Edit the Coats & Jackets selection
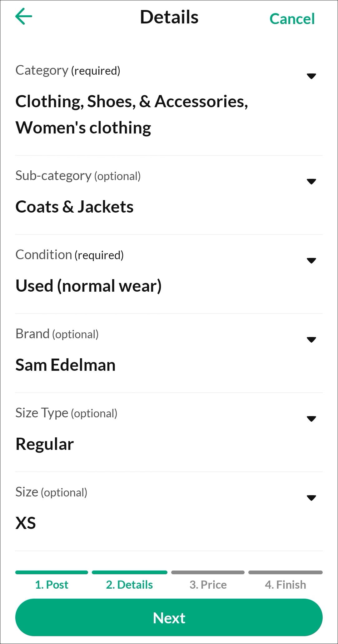338x644 pixels. coord(74,207)
